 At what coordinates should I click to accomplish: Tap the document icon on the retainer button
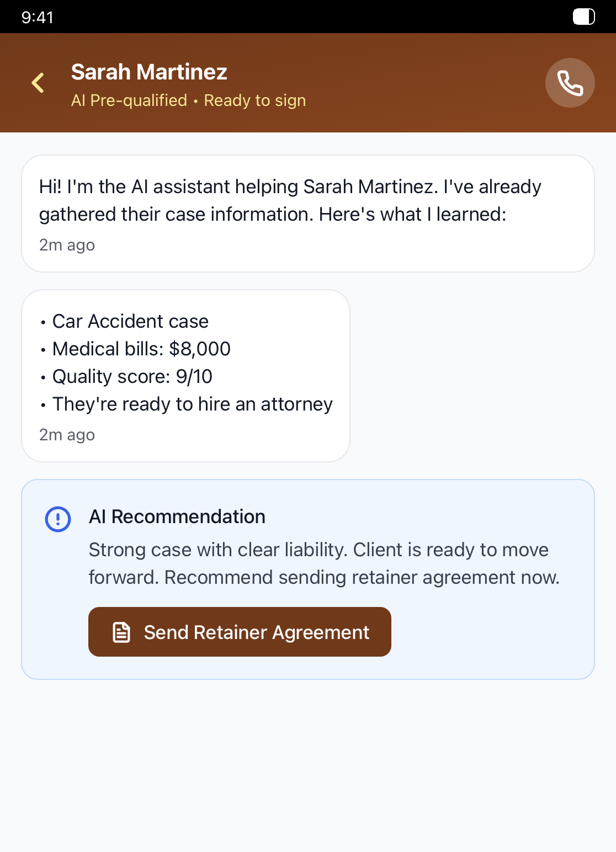pos(122,632)
